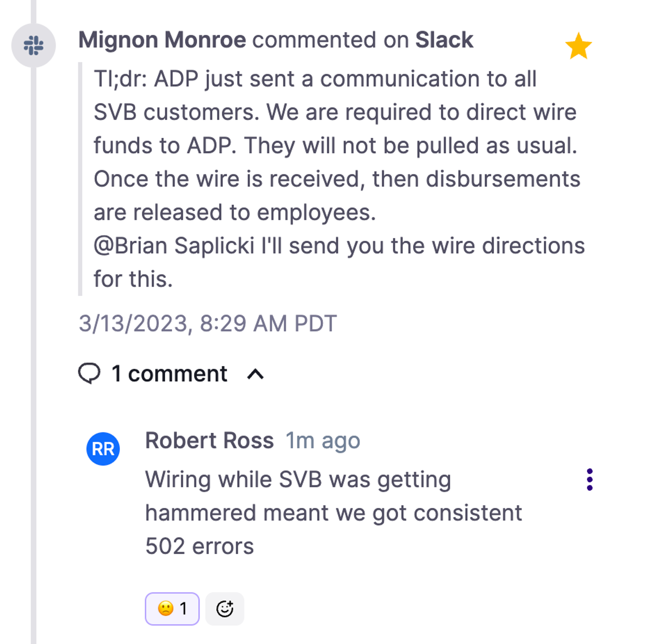This screenshot has height=644, width=648.
Task: Click the @Brian Saplicki mention
Action: click(174, 246)
